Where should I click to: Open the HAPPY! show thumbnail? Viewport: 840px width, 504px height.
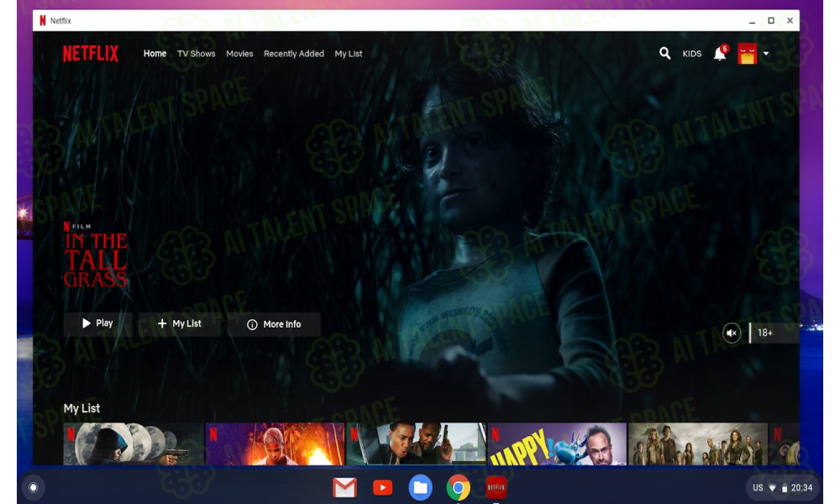557,444
